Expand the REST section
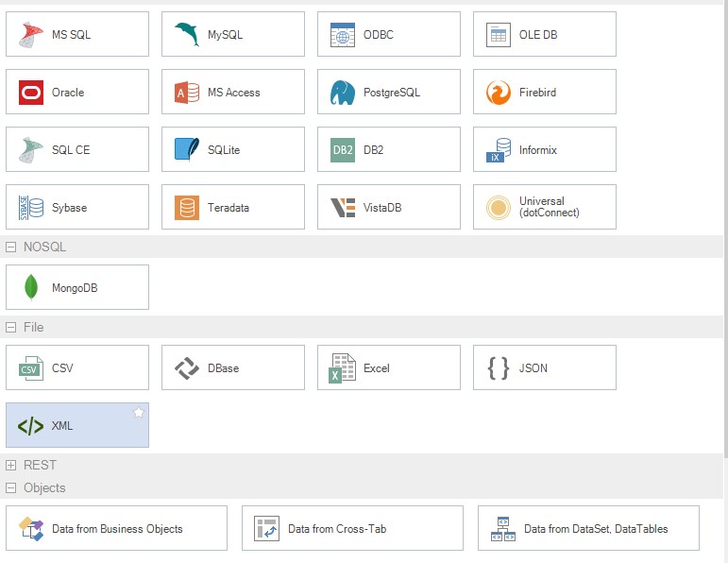This screenshot has height=563, width=728. [10, 465]
